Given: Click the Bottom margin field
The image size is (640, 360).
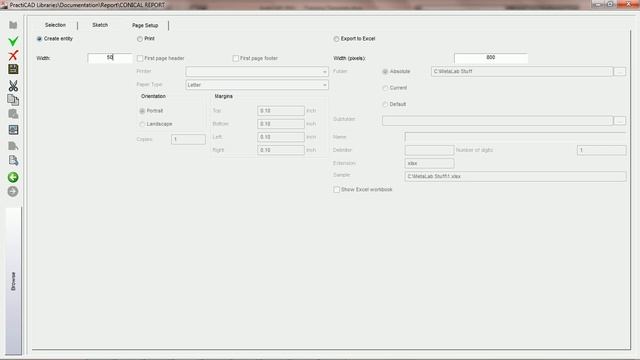Looking at the screenshot, I should coord(281,124).
